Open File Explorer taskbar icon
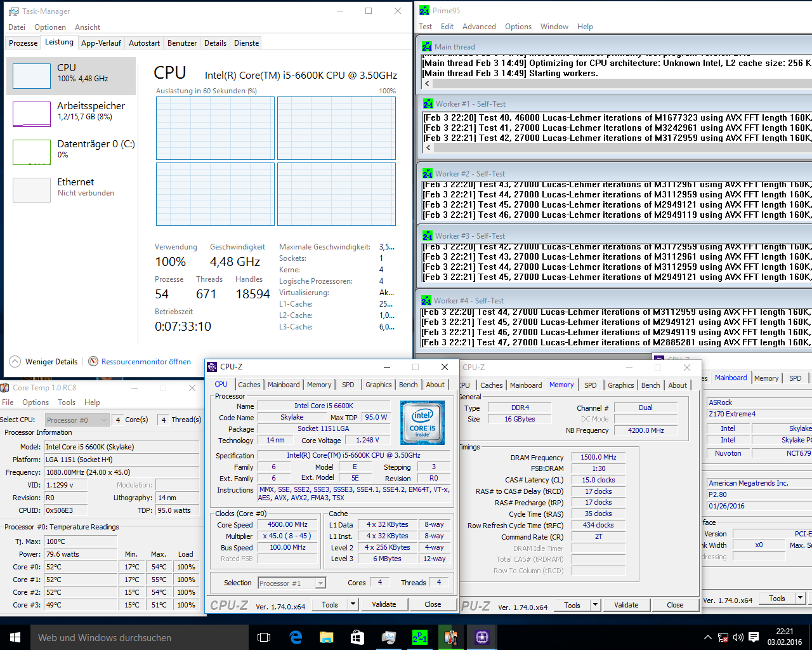812x650 pixels. [x=327, y=637]
